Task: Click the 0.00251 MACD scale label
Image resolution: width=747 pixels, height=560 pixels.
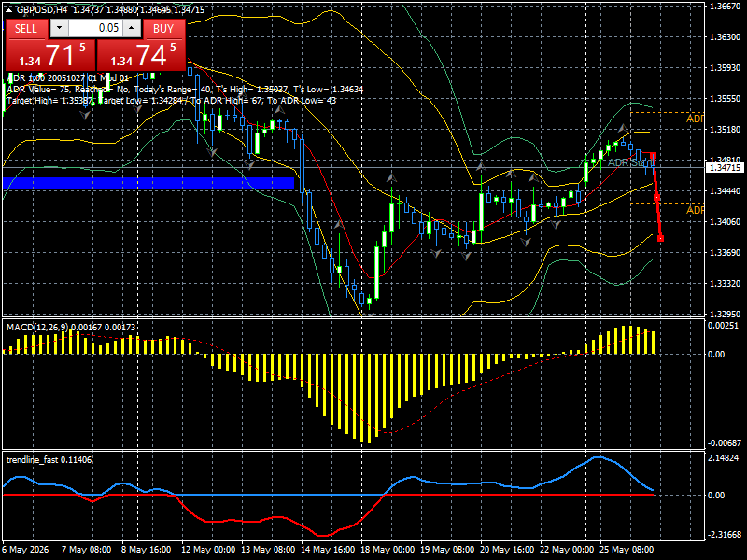Action: [x=723, y=325]
